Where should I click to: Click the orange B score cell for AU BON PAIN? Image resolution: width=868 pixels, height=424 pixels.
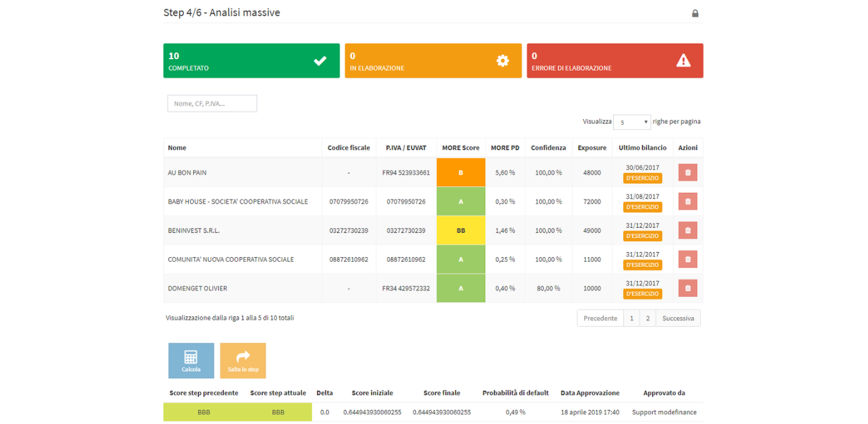click(x=461, y=173)
